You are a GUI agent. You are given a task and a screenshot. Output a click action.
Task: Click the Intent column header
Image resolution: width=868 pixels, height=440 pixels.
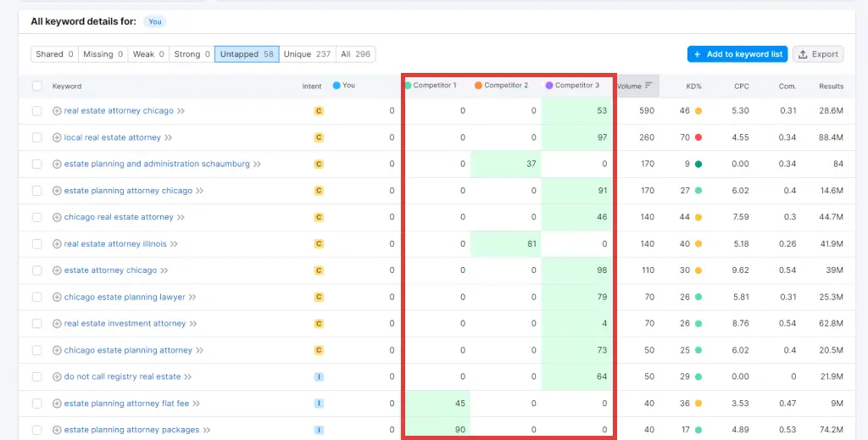coord(312,86)
